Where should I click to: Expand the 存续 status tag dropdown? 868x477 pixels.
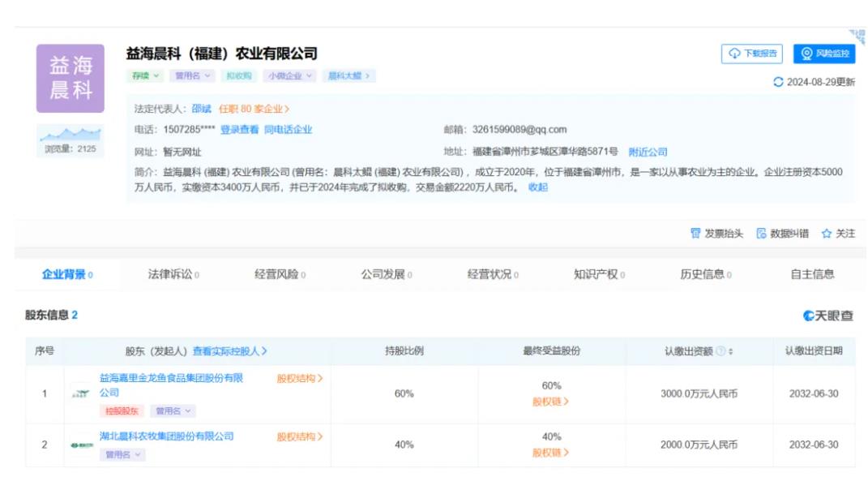pos(145,76)
